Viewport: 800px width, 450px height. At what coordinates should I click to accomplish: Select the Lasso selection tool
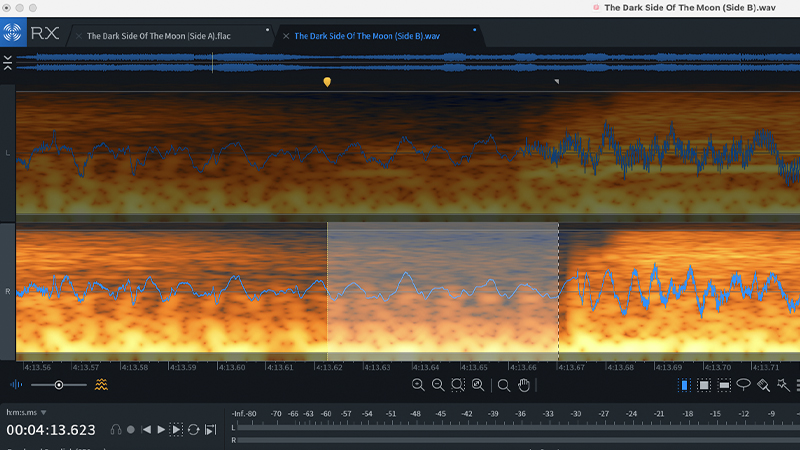[743, 385]
